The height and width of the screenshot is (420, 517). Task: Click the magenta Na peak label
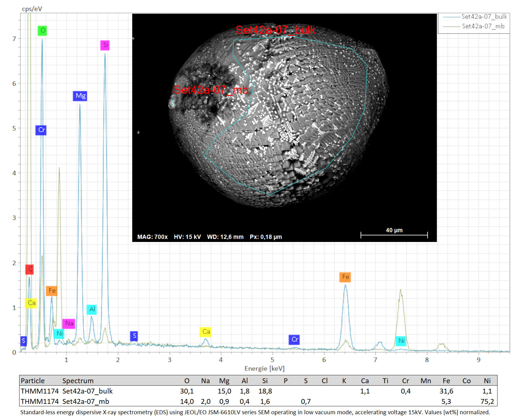[69, 323]
